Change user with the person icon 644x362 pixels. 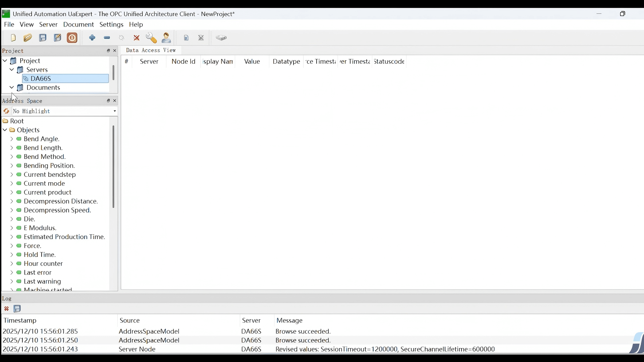(x=167, y=38)
